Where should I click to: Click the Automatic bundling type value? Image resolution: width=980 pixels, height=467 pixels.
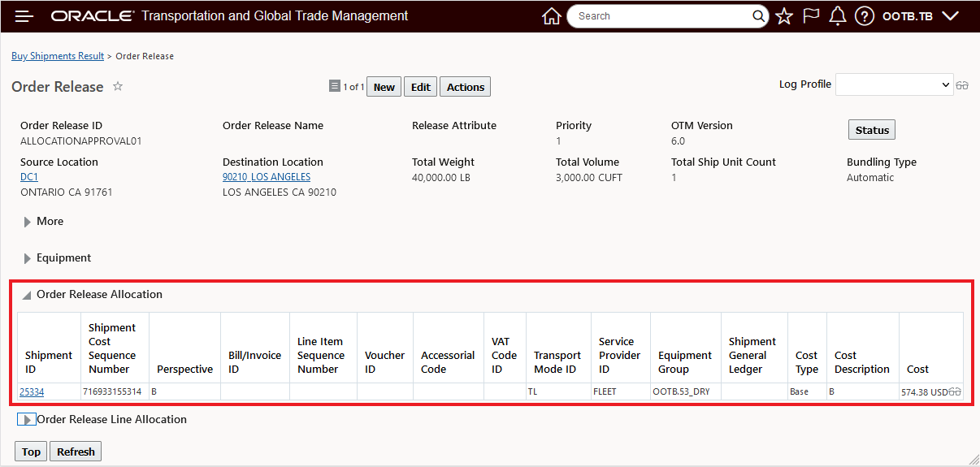tap(870, 177)
